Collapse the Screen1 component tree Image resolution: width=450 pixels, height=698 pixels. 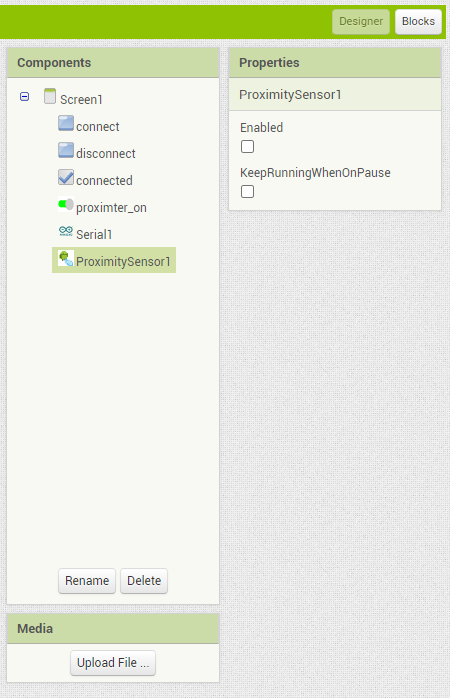click(24, 96)
